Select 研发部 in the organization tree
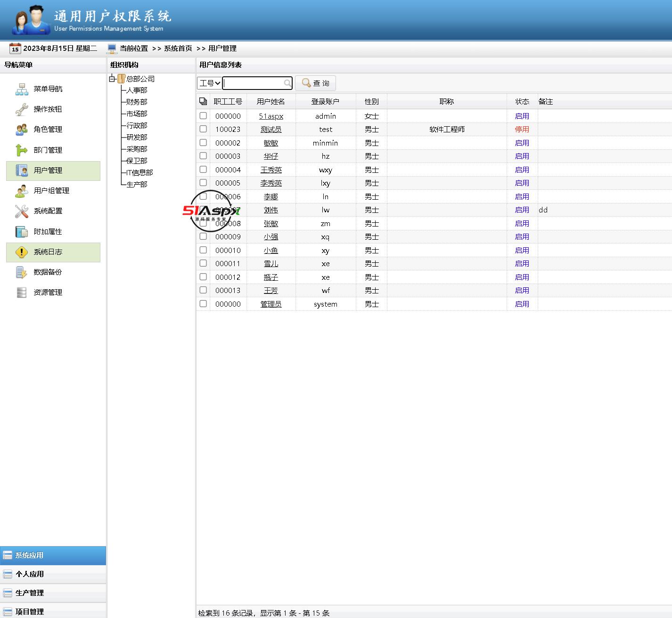Image resolution: width=672 pixels, height=618 pixels. point(137,138)
